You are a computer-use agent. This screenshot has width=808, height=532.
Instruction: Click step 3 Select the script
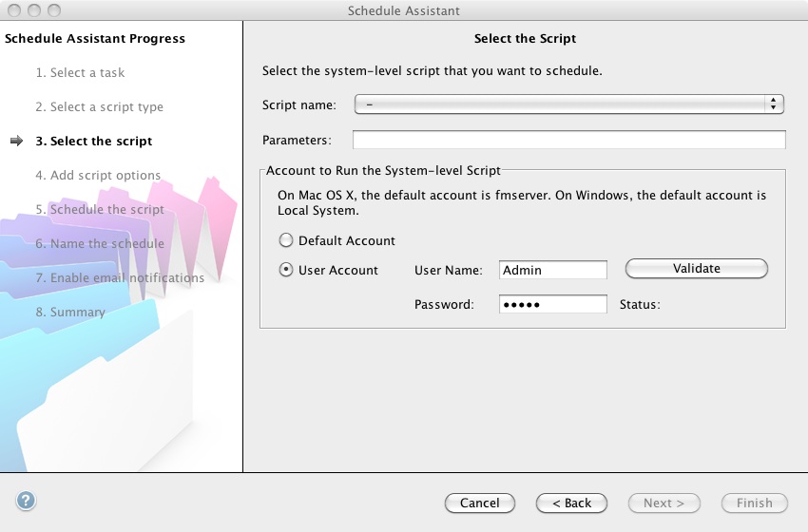(x=93, y=142)
